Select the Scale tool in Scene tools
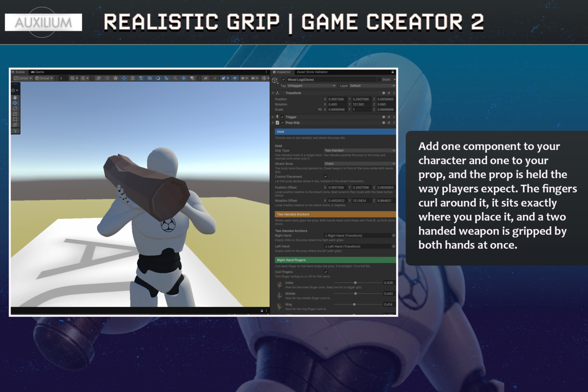Image resolution: width=588 pixels, height=392 pixels. pos(15,114)
